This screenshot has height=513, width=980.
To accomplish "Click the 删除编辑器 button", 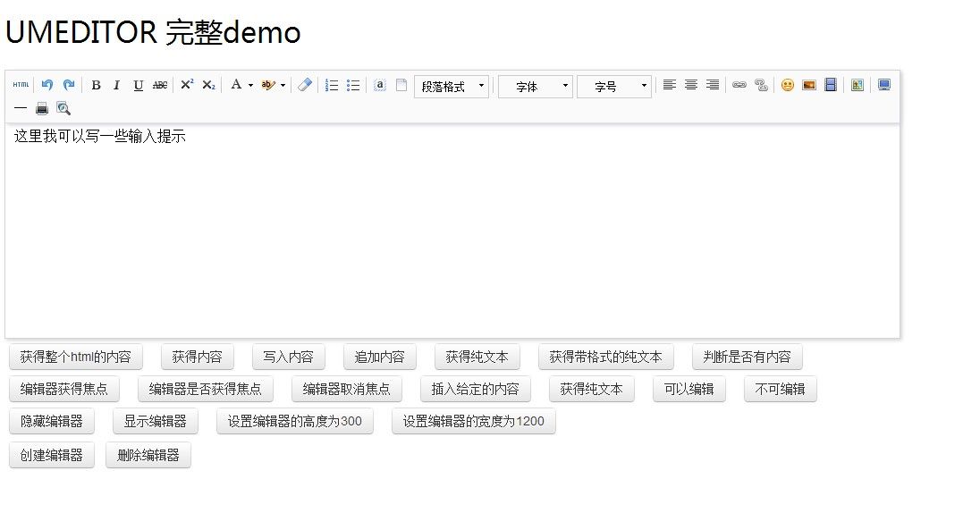I will 148,455.
